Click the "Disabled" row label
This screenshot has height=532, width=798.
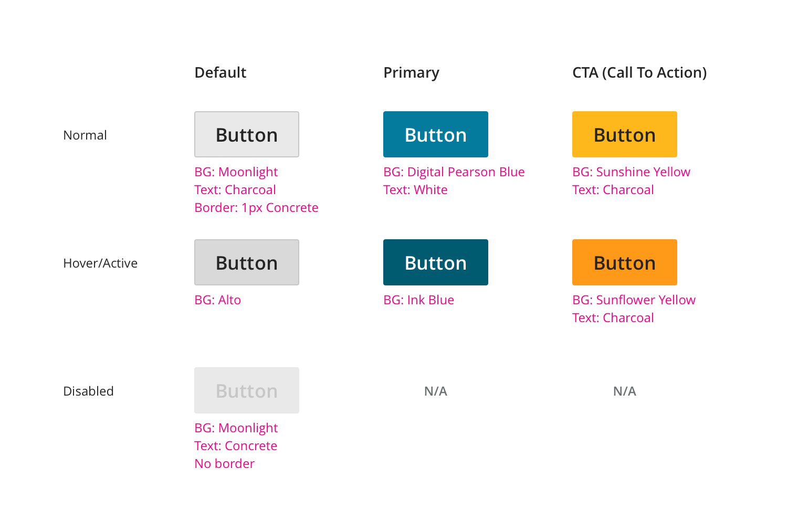[x=88, y=391]
